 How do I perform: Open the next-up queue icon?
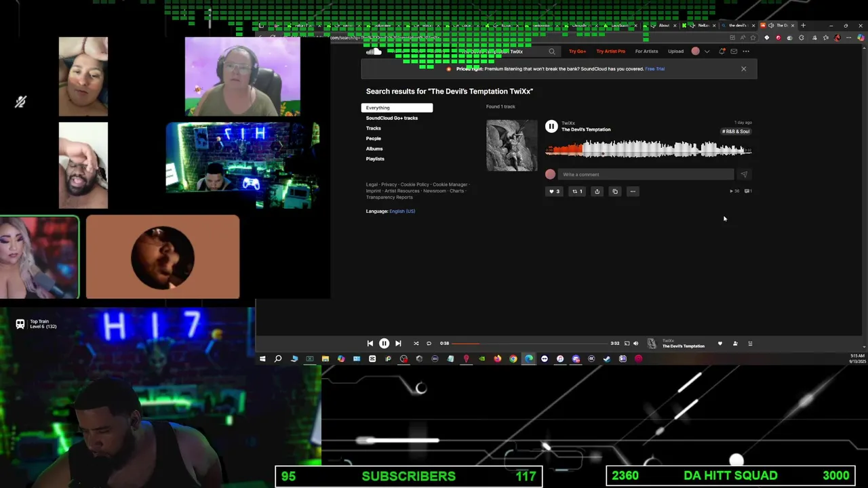coord(750,344)
